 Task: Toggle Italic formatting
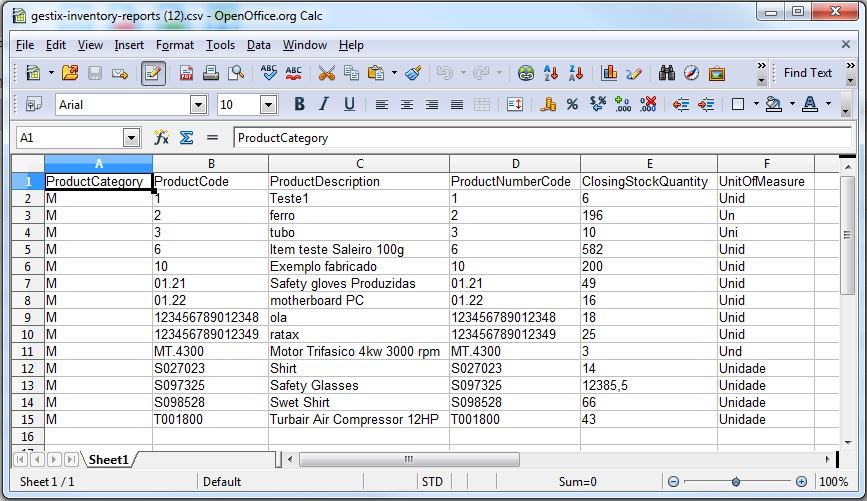pyautogui.click(x=324, y=104)
